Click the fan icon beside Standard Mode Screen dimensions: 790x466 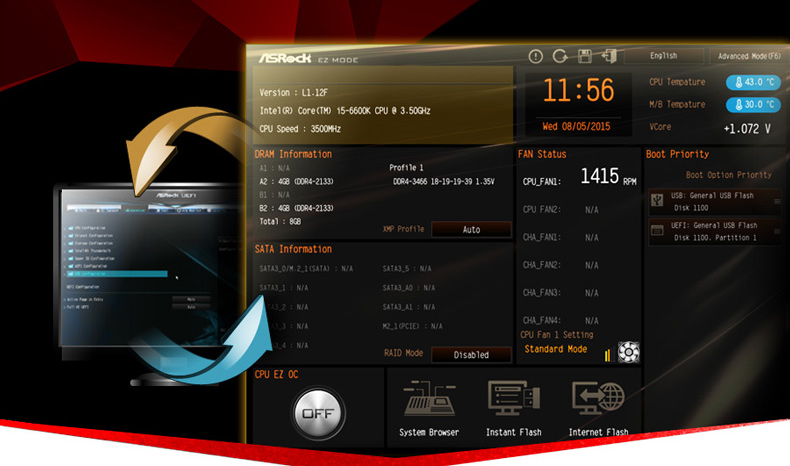628,351
